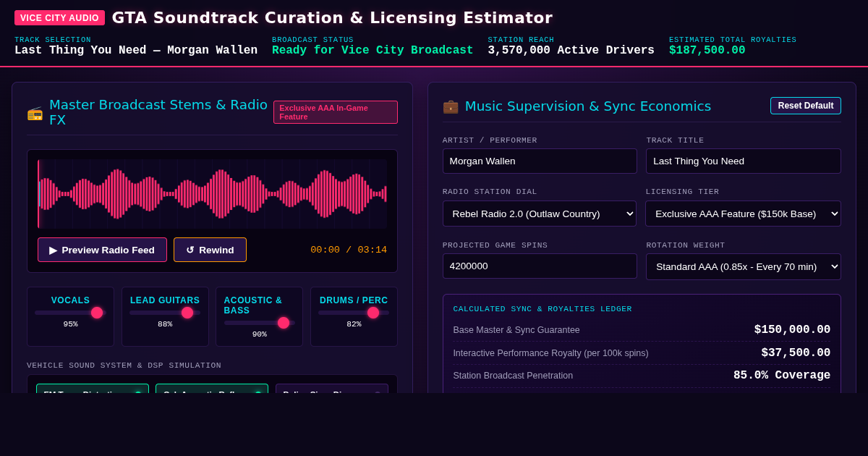Image resolution: width=868 pixels, height=456 pixels.
Task: Adjust the Lead Guitars stem slider
Action: [165, 313]
